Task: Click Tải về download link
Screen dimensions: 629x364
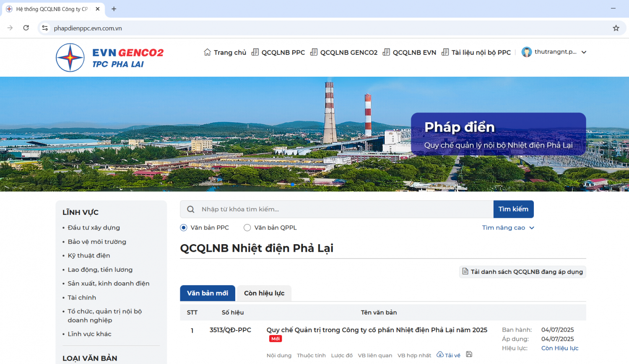Action: pos(452,355)
